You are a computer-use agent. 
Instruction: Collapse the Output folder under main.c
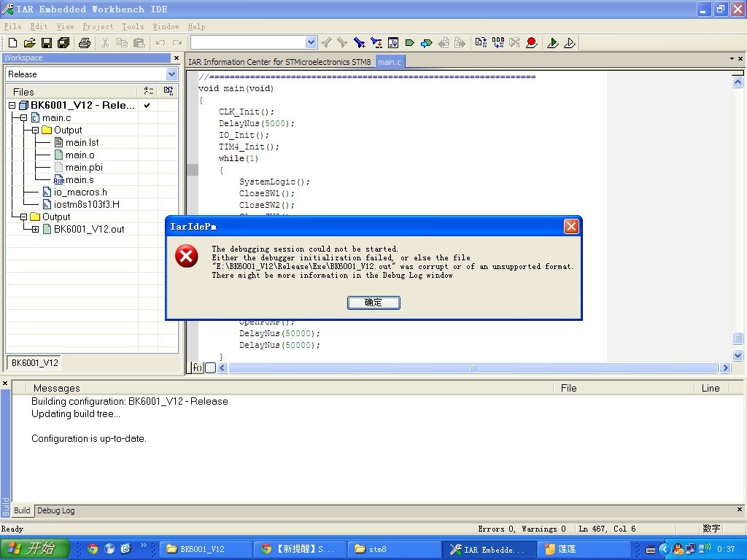click(35, 130)
